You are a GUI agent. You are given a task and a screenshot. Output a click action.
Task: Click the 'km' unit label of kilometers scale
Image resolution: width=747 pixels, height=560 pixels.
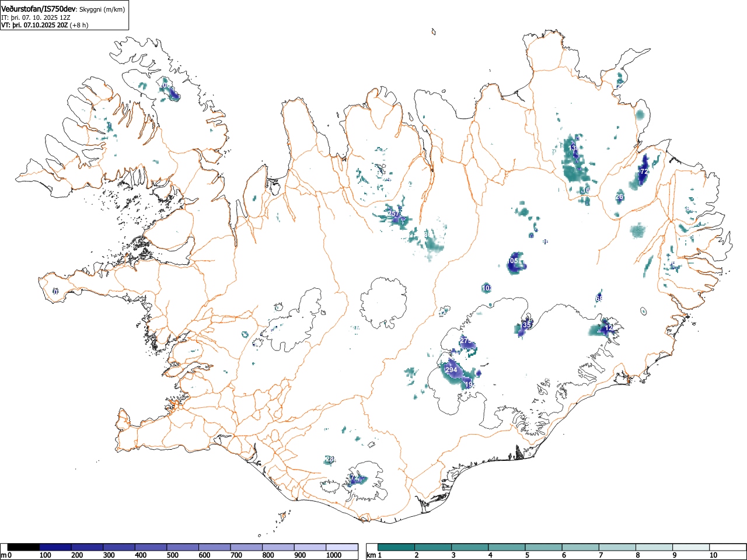pos(371,555)
